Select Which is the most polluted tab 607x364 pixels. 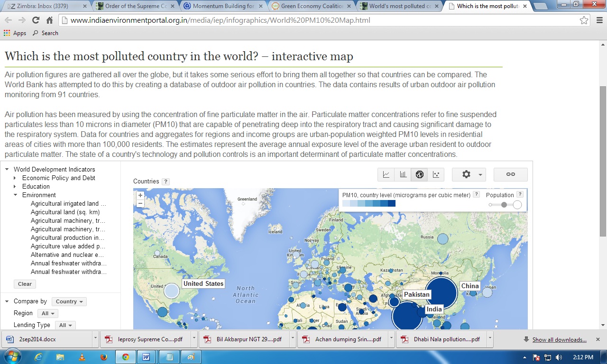click(x=487, y=6)
